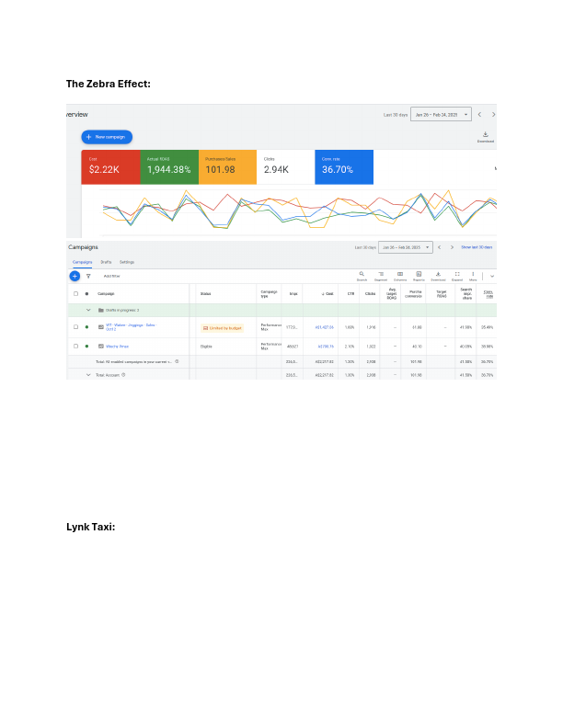Click the Eligible status text
This screenshot has width=563, height=728.
206,347
